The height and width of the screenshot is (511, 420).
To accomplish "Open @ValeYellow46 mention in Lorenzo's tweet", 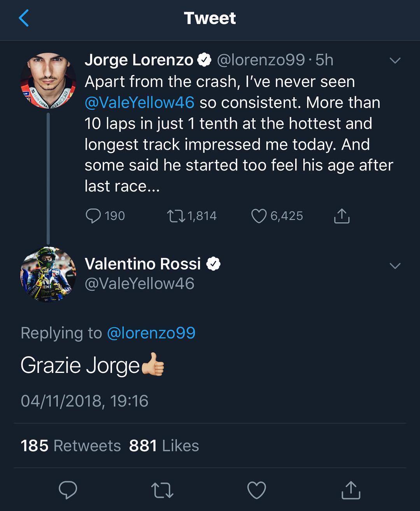I will point(139,103).
